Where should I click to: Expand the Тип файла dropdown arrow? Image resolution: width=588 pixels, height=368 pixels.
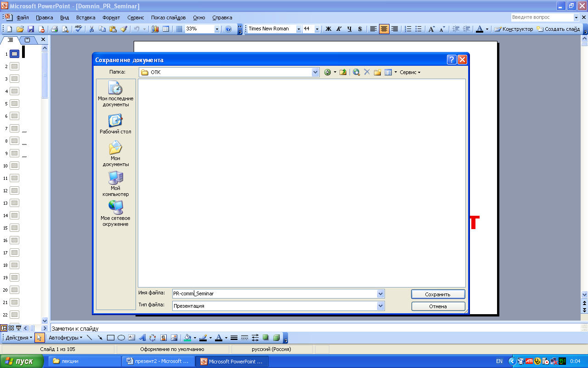pos(380,306)
